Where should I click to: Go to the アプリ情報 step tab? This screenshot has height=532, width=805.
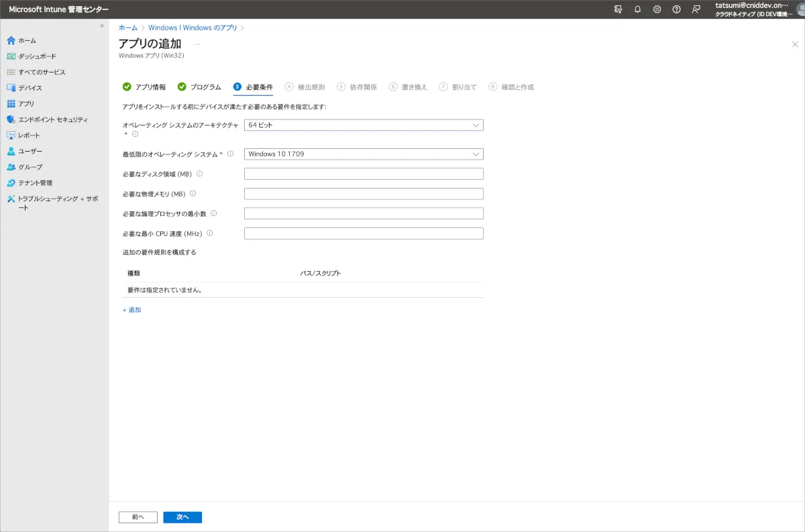pyautogui.click(x=144, y=87)
